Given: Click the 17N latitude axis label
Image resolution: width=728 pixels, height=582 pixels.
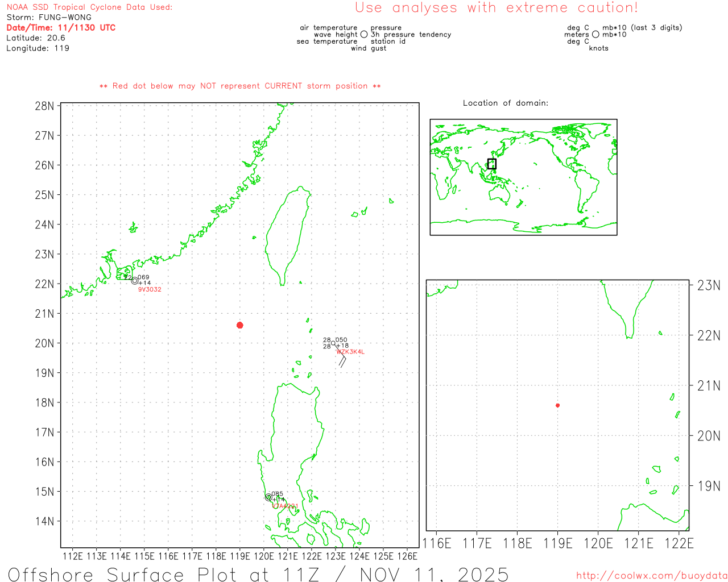Looking at the screenshot, I should (44, 433).
